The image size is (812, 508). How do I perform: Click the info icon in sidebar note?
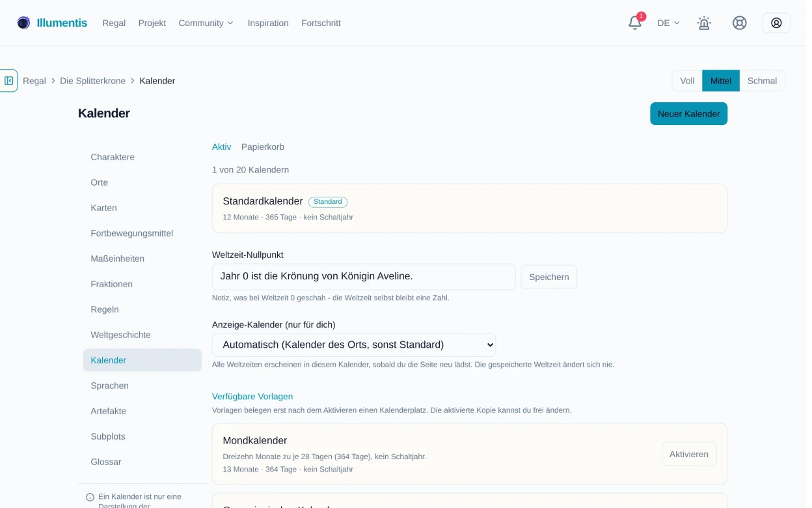tap(90, 497)
